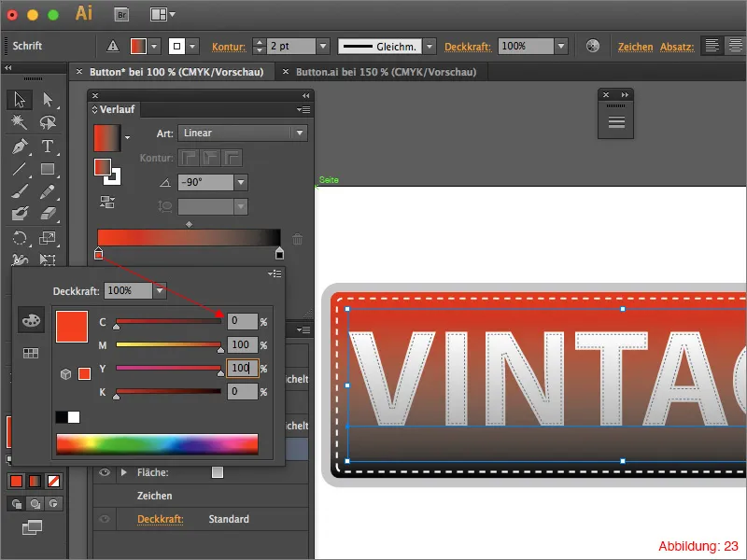Click the Y value input field
Screen dimensions: 747x560
(243, 368)
